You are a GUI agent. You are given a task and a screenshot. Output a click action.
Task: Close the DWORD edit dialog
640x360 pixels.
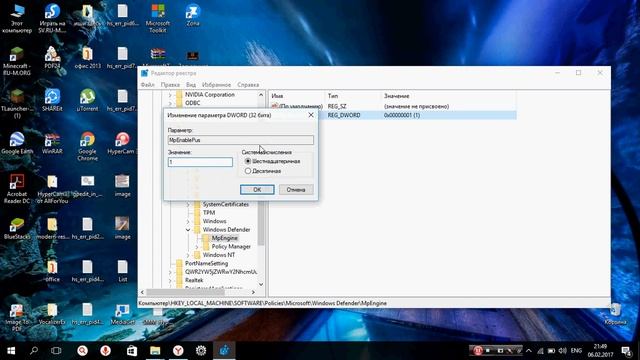(x=311, y=115)
